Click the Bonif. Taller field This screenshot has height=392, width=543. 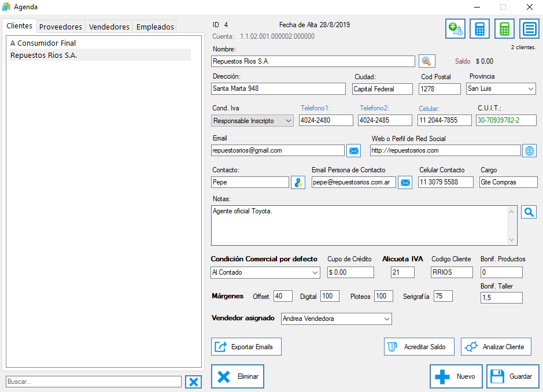[x=501, y=298]
